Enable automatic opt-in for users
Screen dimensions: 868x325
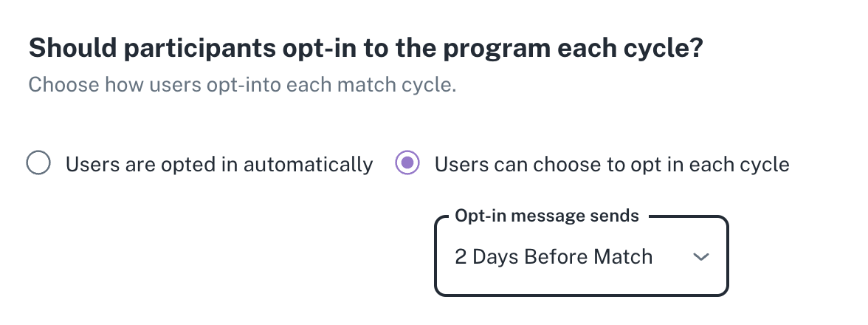(38, 163)
